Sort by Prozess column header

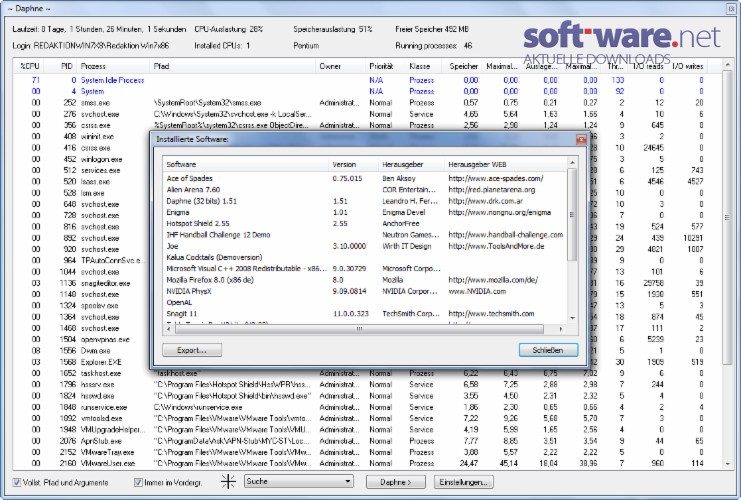(113, 66)
